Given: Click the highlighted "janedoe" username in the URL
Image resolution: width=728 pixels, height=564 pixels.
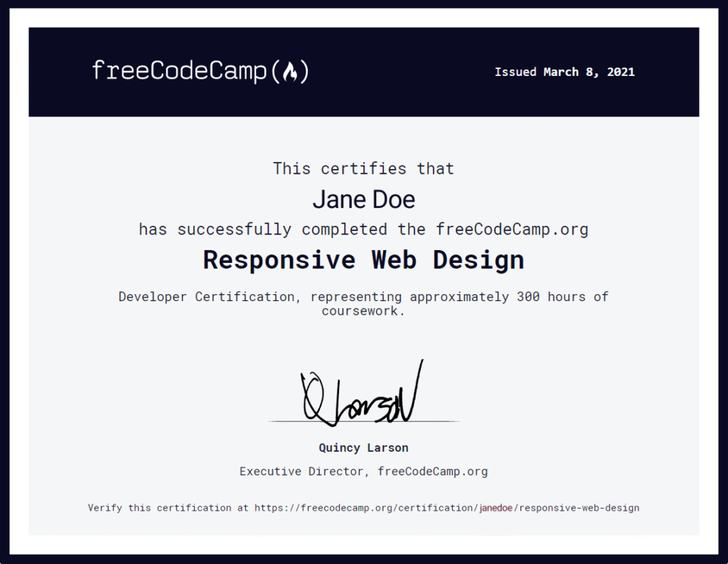Looking at the screenshot, I should coord(496,508).
